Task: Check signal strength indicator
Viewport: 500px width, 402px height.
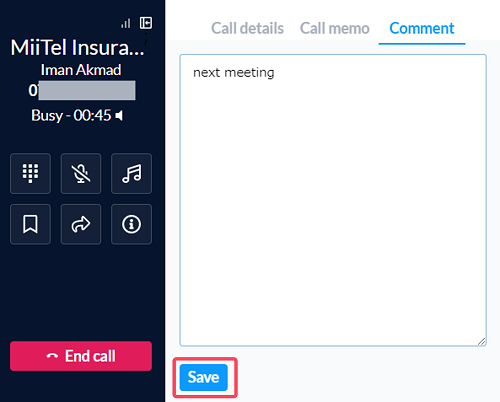Action: (x=126, y=24)
